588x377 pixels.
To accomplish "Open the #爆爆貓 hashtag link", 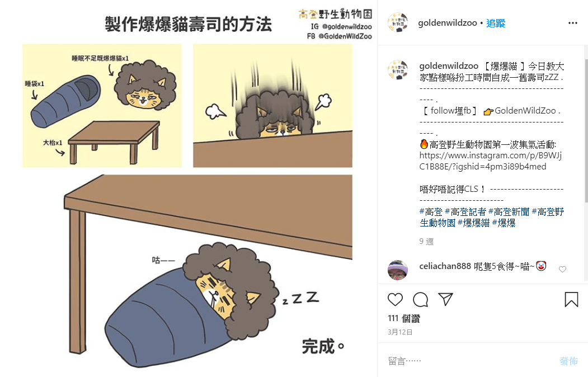I will coord(474,223).
